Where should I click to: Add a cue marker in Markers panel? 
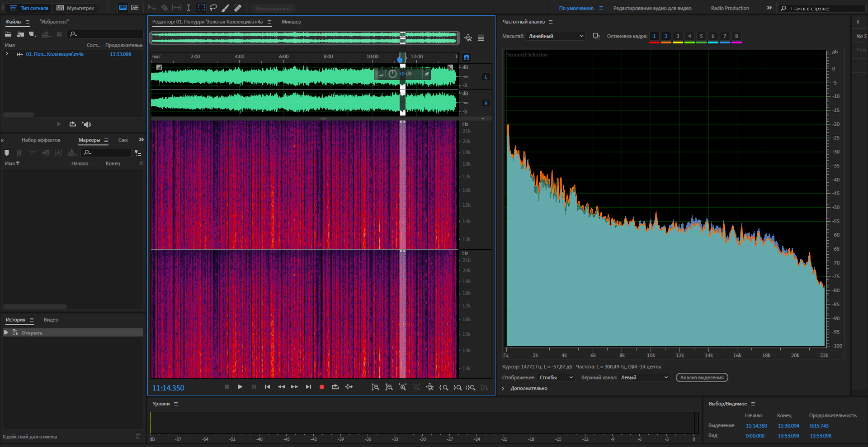click(7, 153)
